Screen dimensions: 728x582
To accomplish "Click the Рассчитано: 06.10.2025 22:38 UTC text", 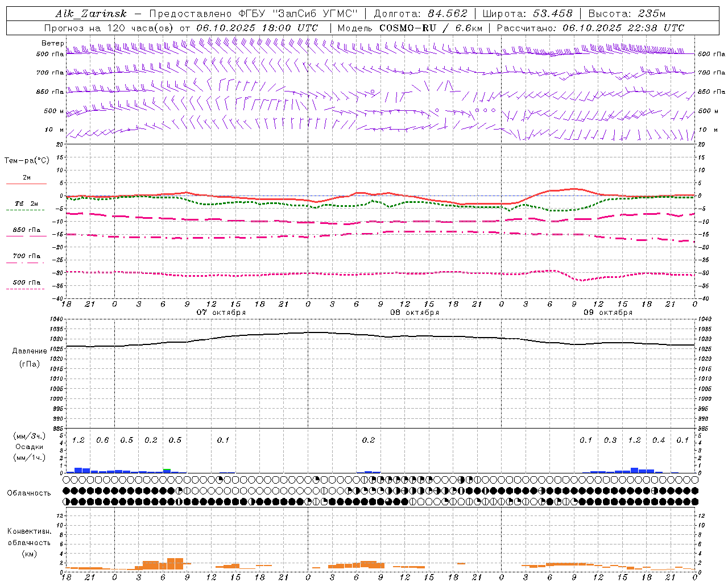I will click(x=590, y=28).
